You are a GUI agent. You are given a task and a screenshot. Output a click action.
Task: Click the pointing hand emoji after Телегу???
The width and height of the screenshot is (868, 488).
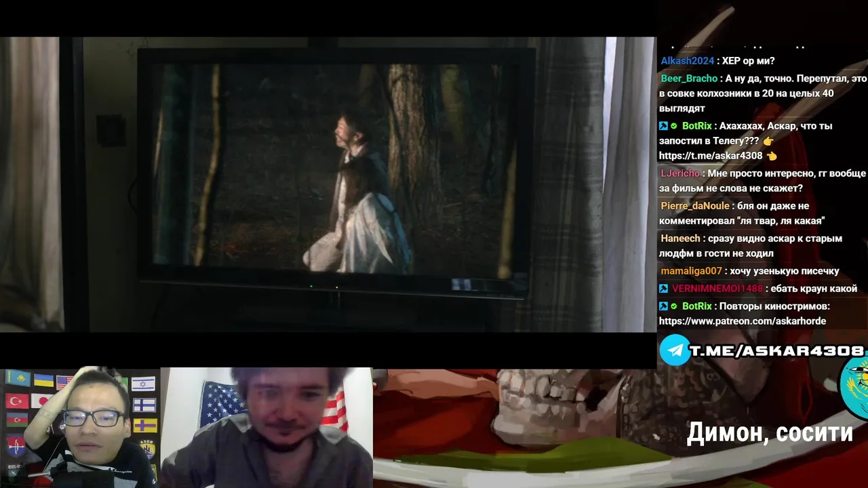768,141
